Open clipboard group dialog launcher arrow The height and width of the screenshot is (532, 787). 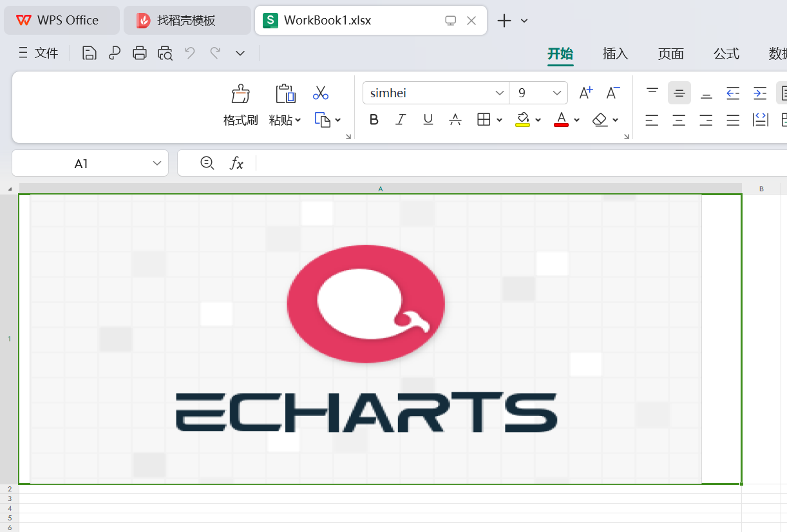pyautogui.click(x=348, y=137)
